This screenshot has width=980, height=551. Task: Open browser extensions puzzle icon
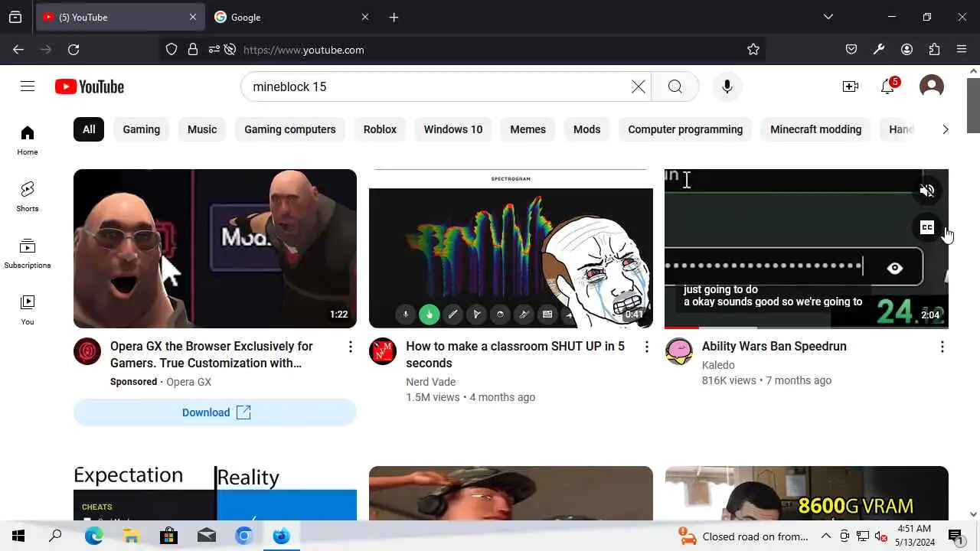934,49
